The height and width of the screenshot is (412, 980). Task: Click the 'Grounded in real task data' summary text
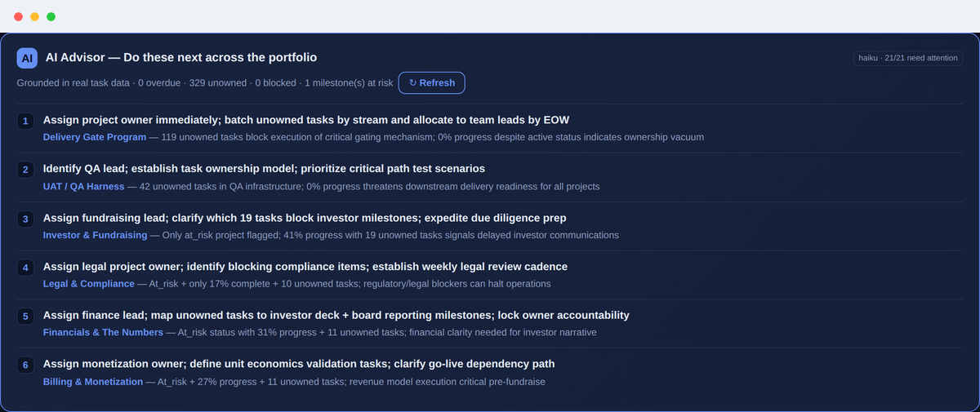(204, 83)
